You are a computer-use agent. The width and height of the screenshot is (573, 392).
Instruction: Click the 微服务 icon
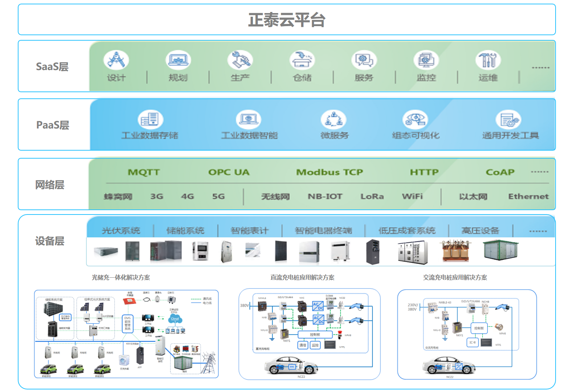coord(333,119)
